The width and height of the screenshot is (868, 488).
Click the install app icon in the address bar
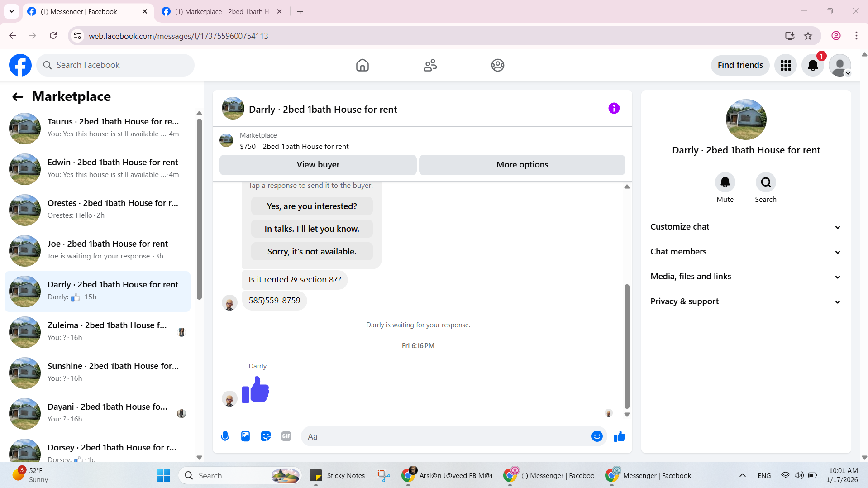click(x=790, y=36)
